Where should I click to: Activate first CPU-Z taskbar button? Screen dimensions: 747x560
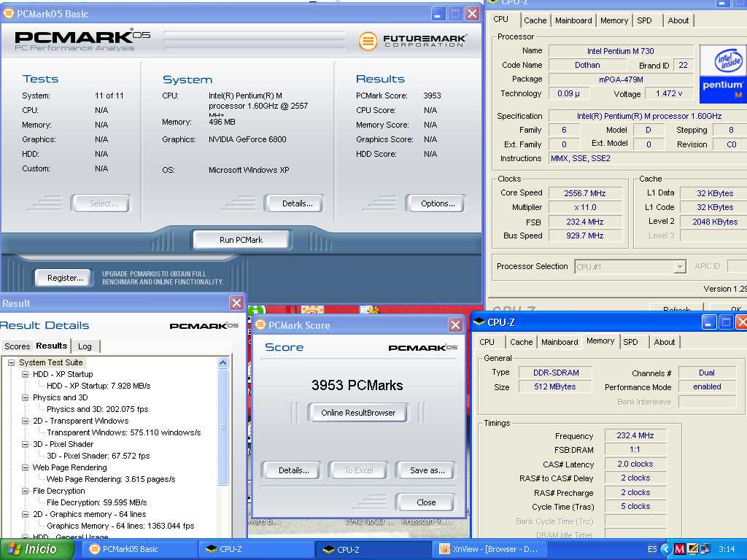[x=255, y=549]
